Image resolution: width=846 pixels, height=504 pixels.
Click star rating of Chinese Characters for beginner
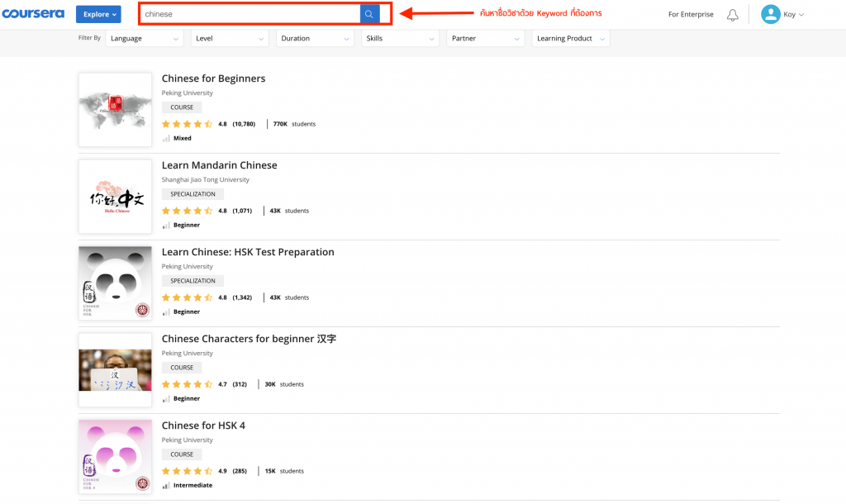click(x=188, y=385)
